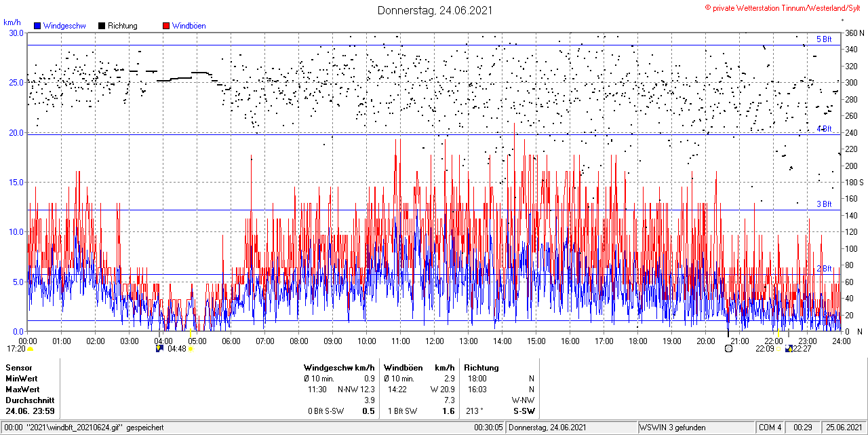Click the 3 Bft line label
Image resolution: width=868 pixels, height=435 pixels.
[824, 204]
